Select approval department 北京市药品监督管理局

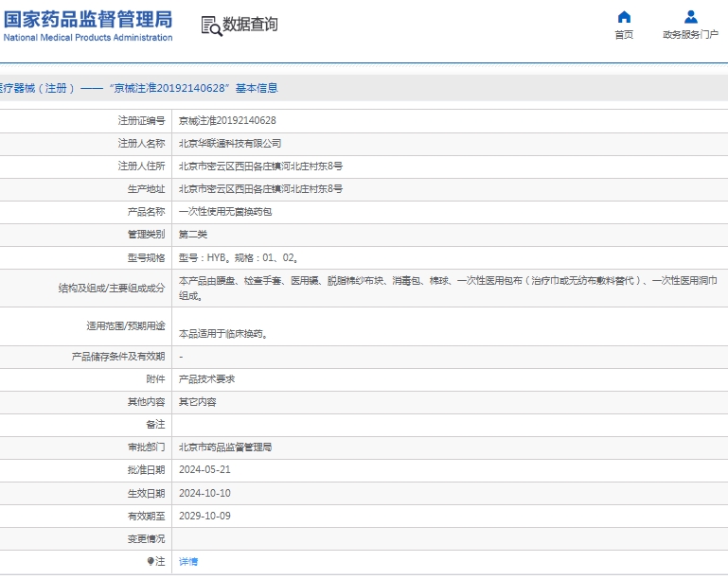225,447
